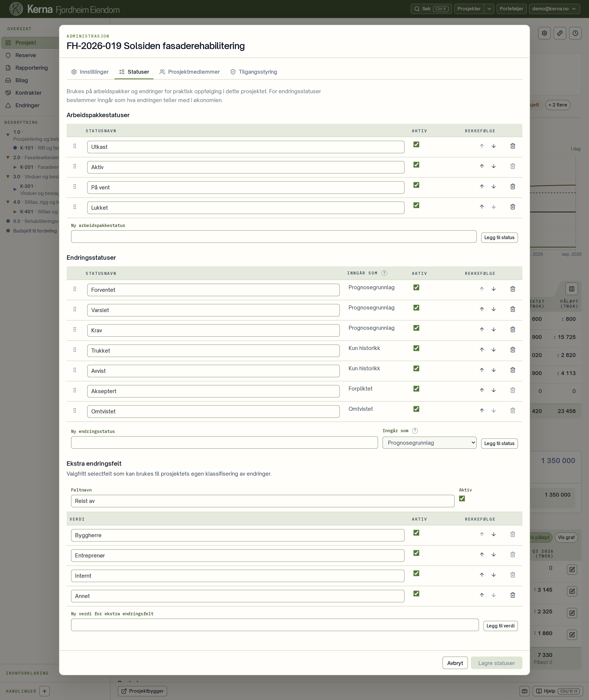Move the Omtvistet status up

(482, 411)
